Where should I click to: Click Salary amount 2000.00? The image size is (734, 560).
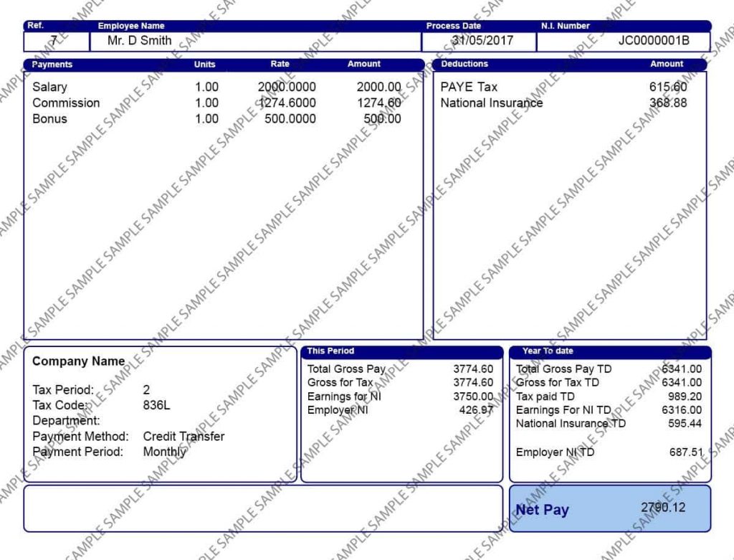coord(378,87)
